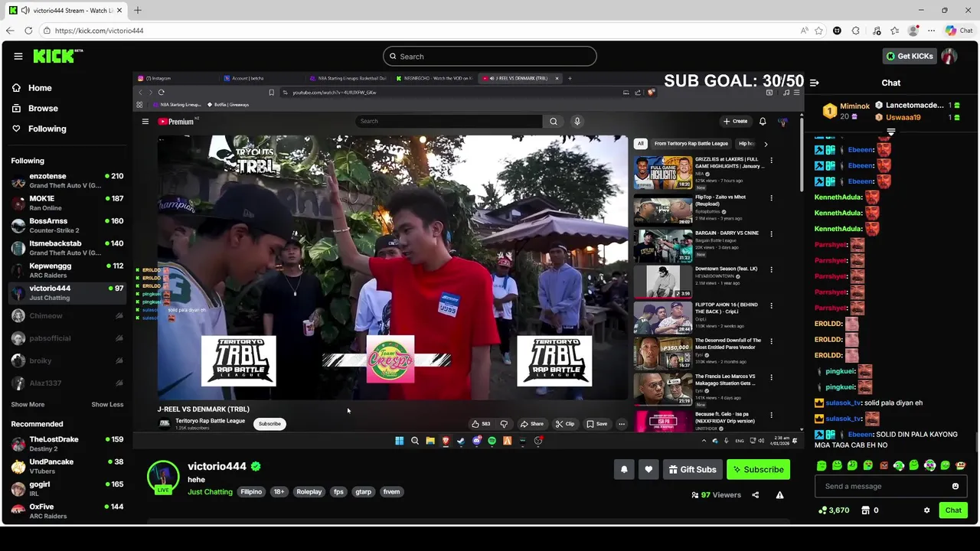This screenshot has width=980, height=551.
Task: Open the channel shop icon showing 0
Action: pyautogui.click(x=866, y=510)
